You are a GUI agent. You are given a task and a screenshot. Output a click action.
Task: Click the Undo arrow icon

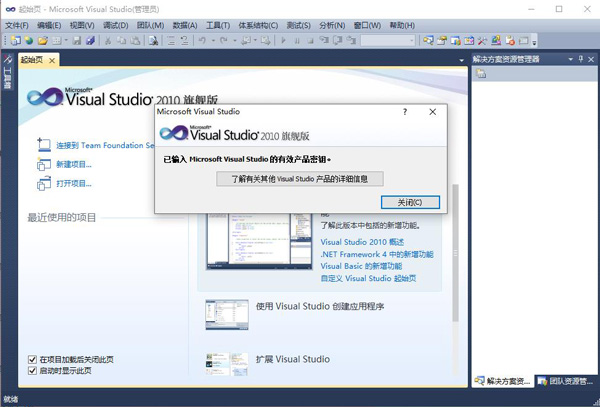pyautogui.click(x=202, y=40)
